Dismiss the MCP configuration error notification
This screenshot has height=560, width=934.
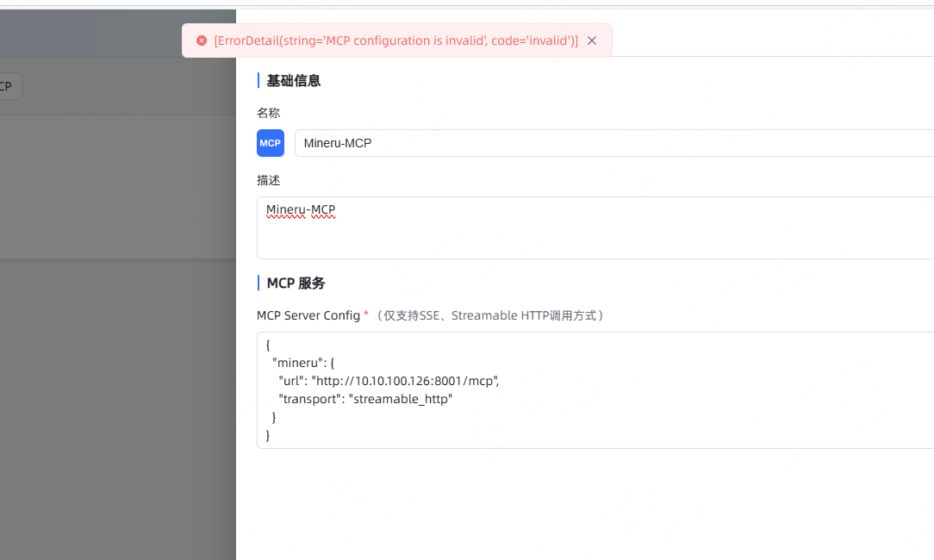click(x=592, y=40)
